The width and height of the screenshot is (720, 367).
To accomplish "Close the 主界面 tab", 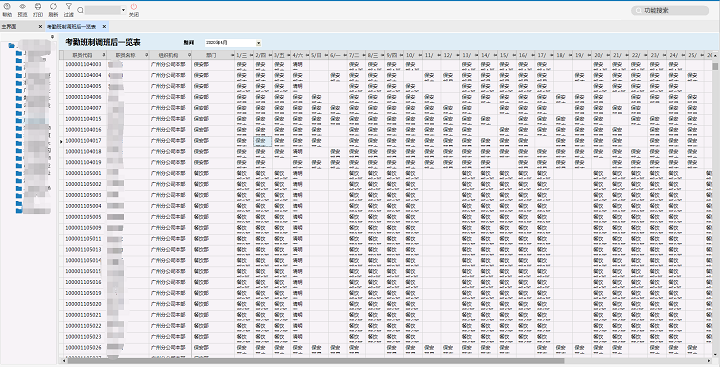I will pos(40,27).
